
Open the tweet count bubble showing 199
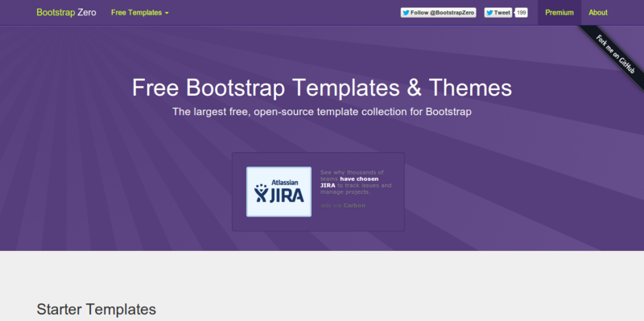pyautogui.click(x=521, y=13)
